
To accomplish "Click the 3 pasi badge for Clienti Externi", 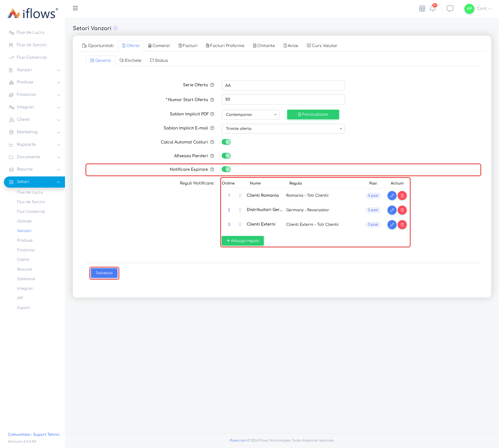I will pos(373,225).
